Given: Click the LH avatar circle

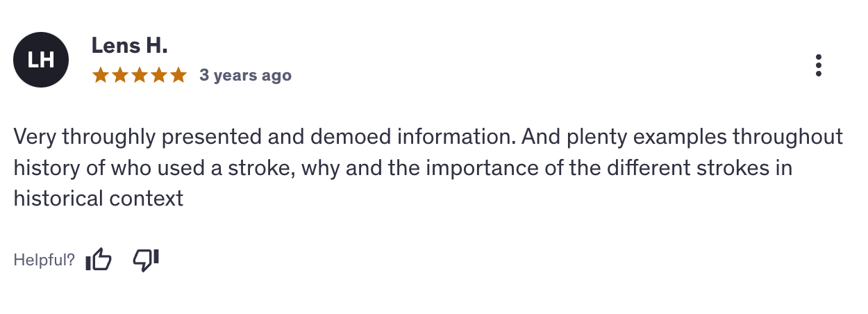Looking at the screenshot, I should point(41,60).
